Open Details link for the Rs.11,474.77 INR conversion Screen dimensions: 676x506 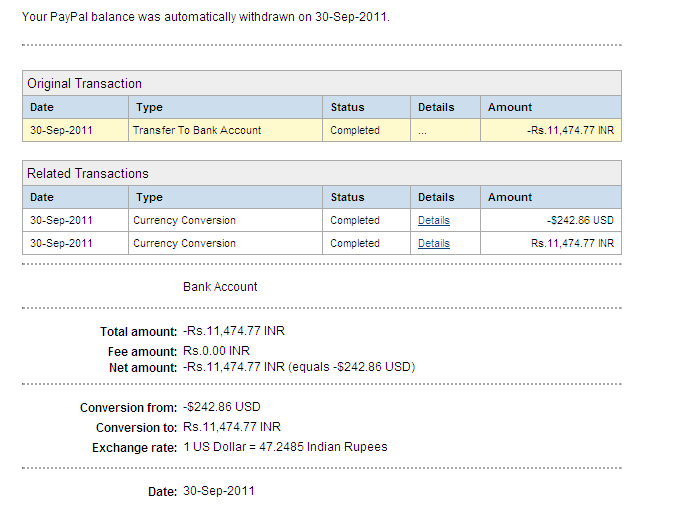click(x=433, y=243)
